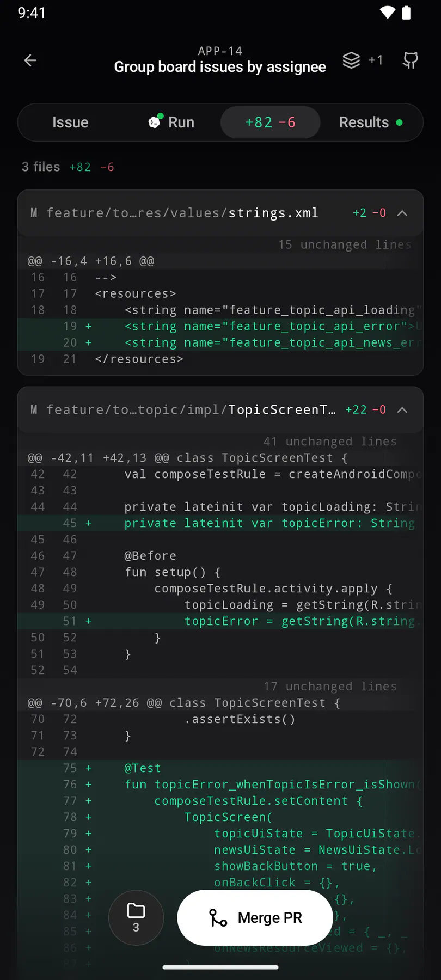Select the +82 −6 diff tab
The width and height of the screenshot is (441, 980).
click(x=270, y=122)
